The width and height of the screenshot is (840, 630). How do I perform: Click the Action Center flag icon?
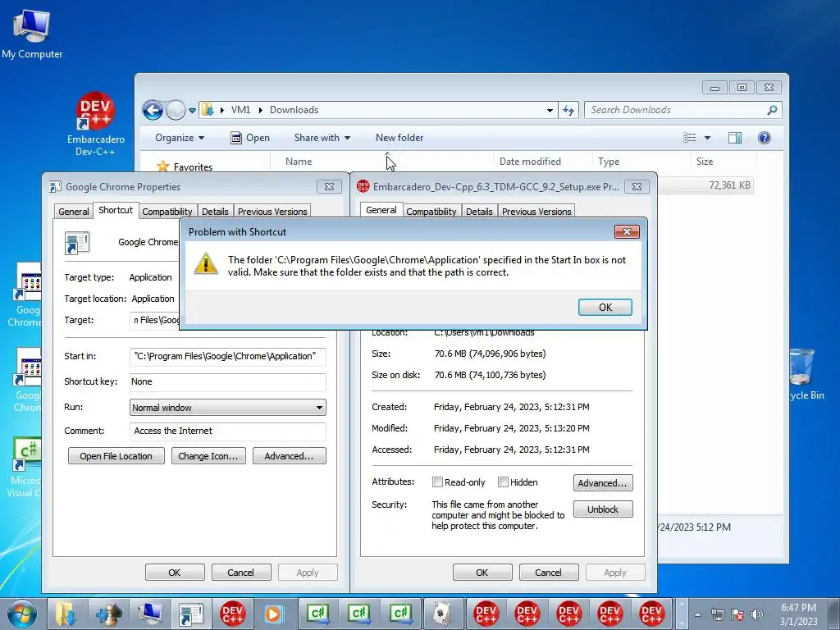(x=737, y=614)
